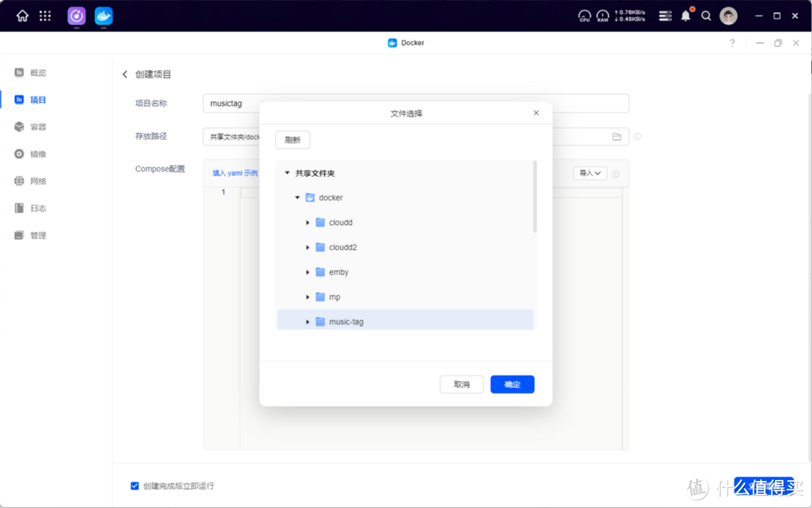Confirm folder selection with 确定 button
812x508 pixels.
[512, 384]
